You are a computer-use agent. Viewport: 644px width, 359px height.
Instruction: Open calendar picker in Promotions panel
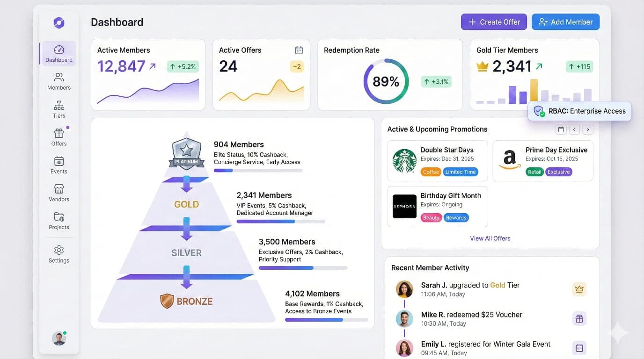point(561,129)
